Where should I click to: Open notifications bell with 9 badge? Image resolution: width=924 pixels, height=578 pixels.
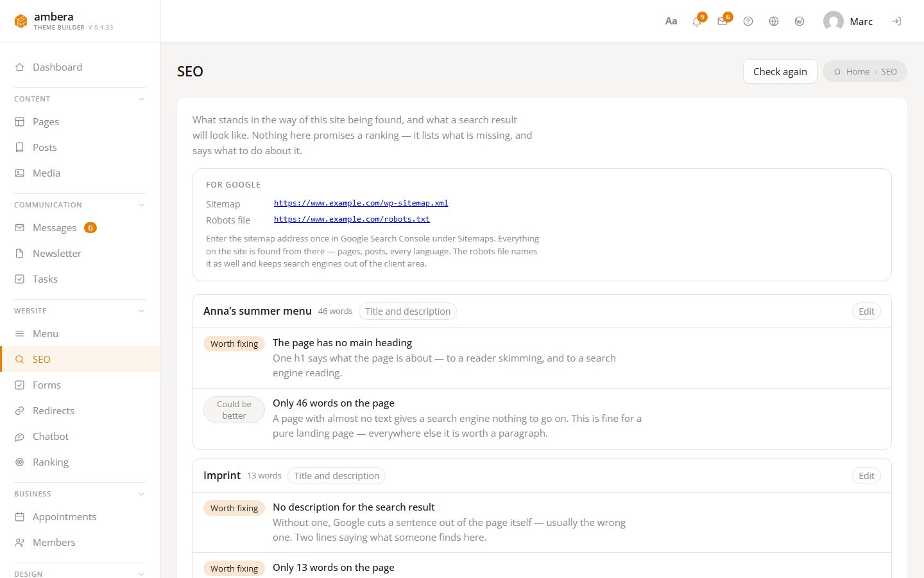tap(697, 21)
